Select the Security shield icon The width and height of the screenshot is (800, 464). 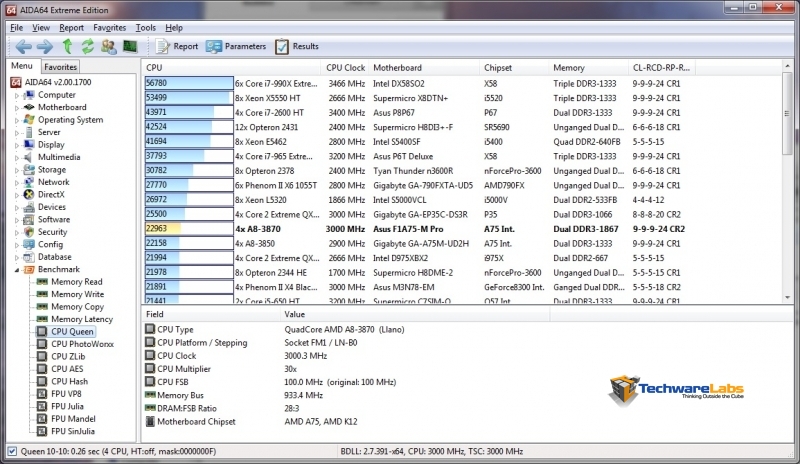tap(29, 232)
